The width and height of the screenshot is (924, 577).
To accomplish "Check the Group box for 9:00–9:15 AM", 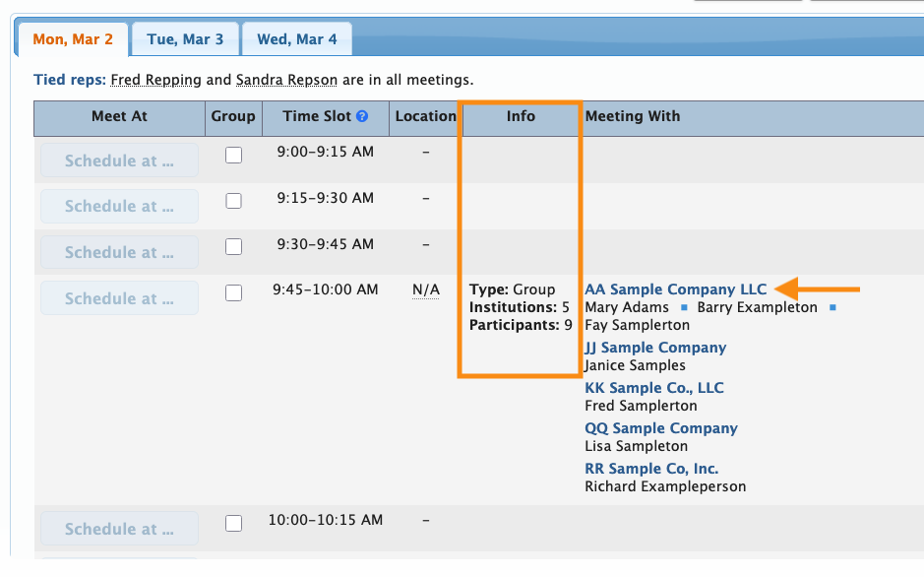I will point(233,155).
